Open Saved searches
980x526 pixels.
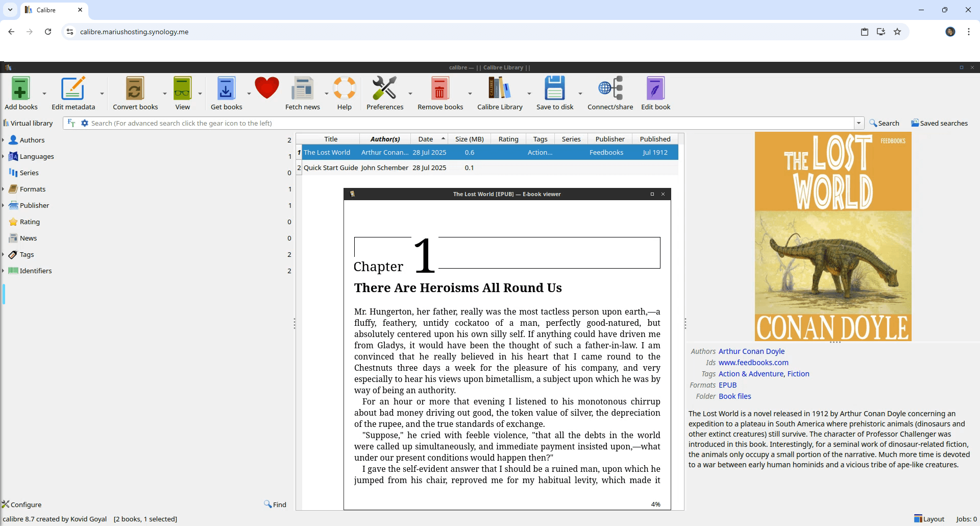coord(939,123)
